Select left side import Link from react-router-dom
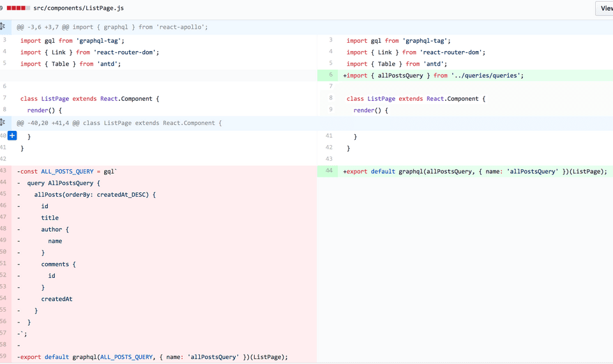The image size is (613, 364). click(x=90, y=52)
